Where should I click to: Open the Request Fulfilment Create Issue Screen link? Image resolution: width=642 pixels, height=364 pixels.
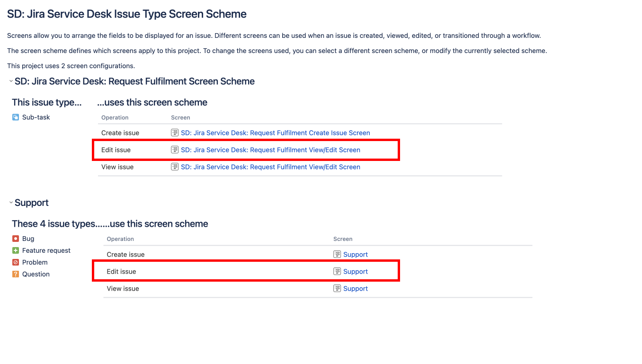tap(275, 133)
